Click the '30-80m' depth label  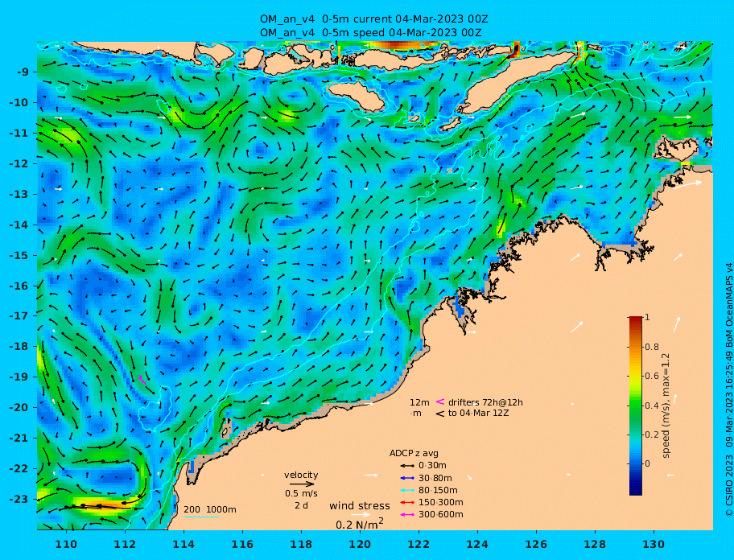pos(435,478)
